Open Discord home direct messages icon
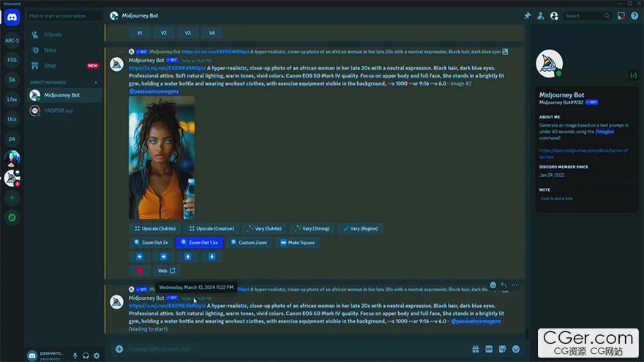 [x=12, y=18]
